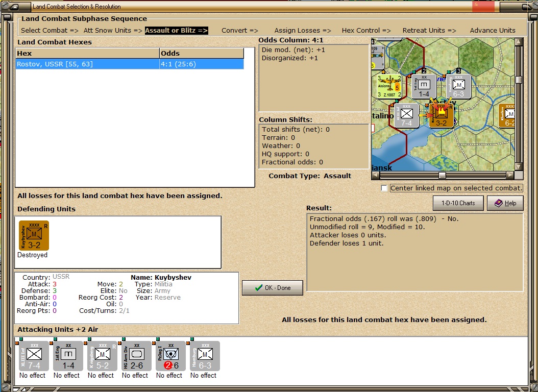Click the HG Arm Div 2-6 unit

point(137,356)
